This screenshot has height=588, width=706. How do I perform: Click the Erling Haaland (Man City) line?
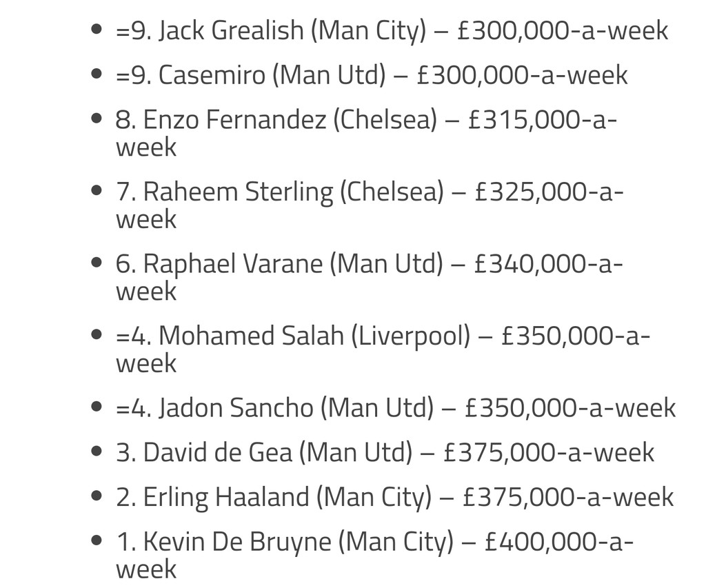[394, 497]
